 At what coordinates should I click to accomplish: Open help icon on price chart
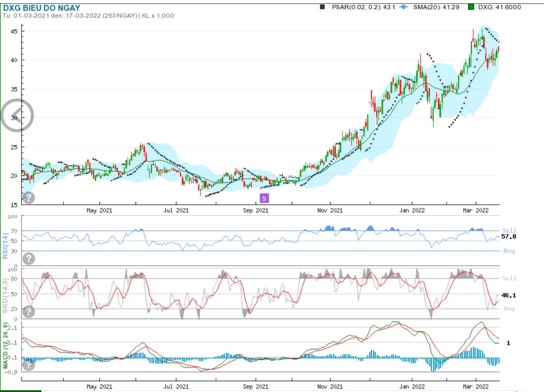coord(29,198)
